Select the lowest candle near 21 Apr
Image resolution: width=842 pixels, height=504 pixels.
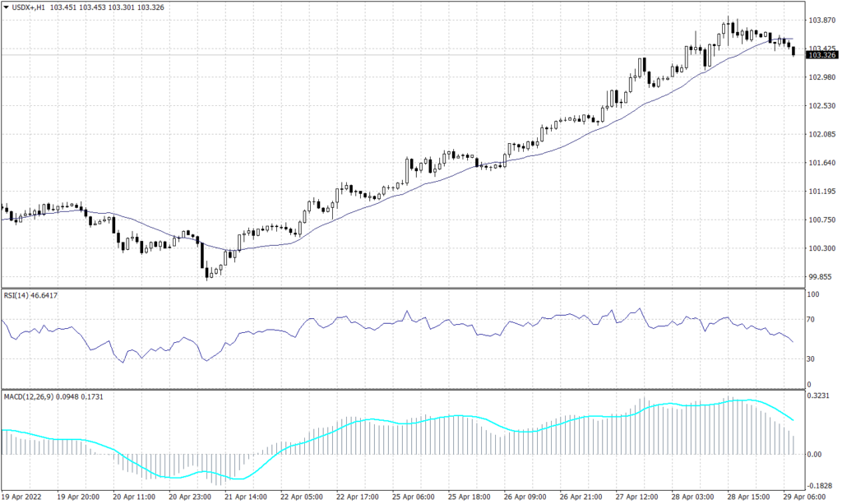[x=207, y=271]
